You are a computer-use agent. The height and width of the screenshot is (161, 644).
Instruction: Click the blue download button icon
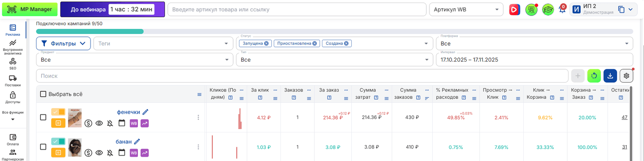tap(610, 75)
